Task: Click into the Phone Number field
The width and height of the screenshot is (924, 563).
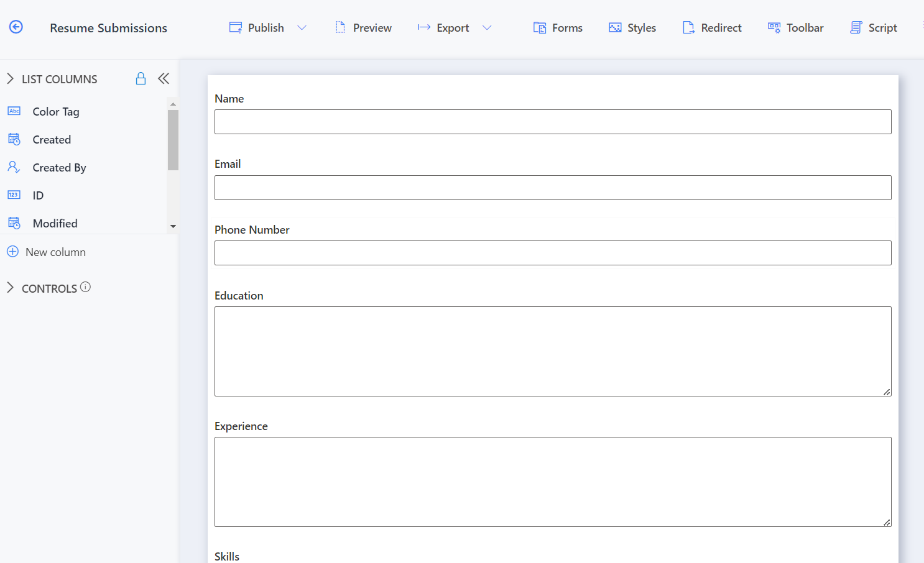Action: (553, 253)
